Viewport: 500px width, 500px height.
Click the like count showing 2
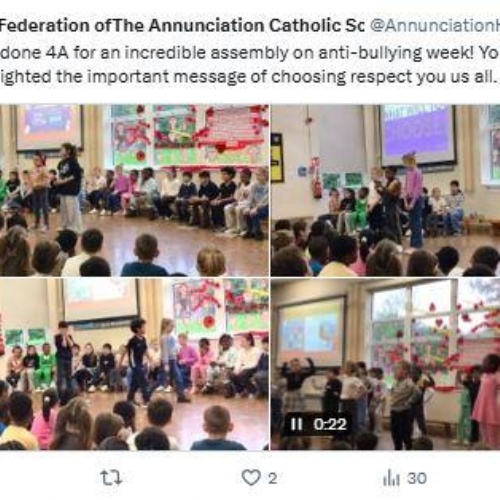point(272,479)
